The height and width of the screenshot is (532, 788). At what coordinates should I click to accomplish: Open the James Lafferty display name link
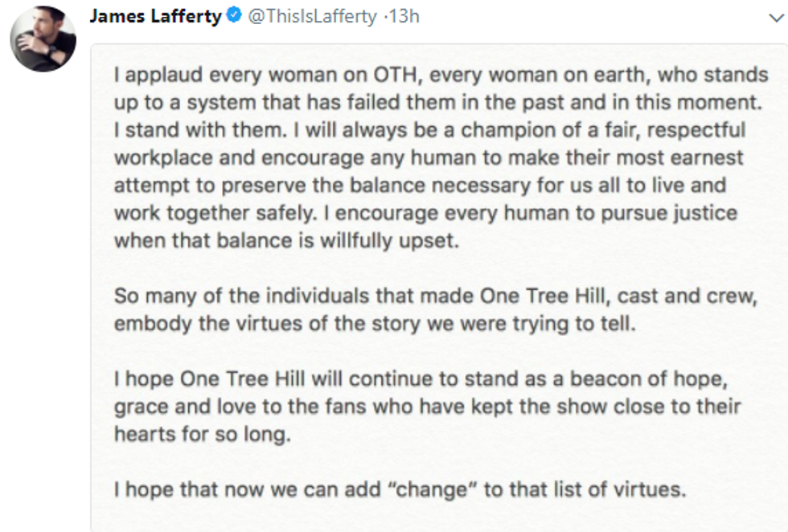click(x=155, y=17)
